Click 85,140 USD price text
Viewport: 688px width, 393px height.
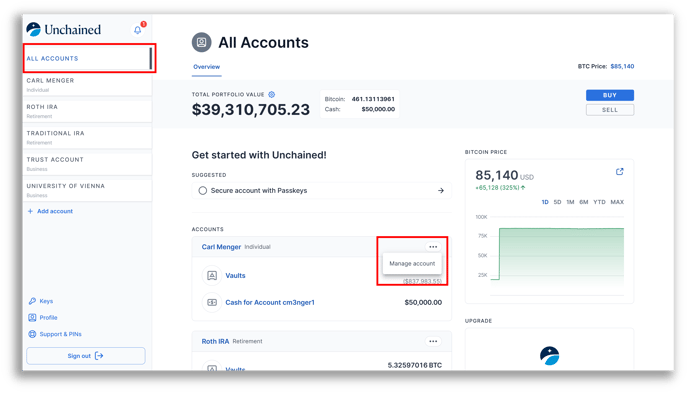pyautogui.click(x=505, y=175)
